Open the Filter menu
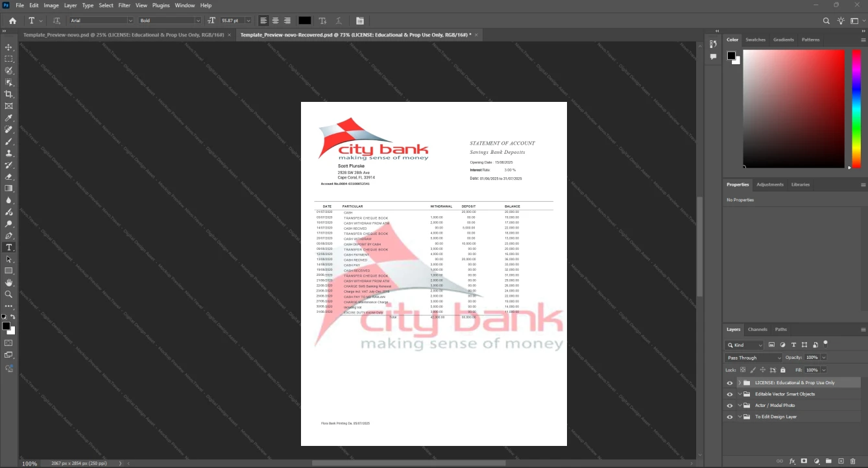868x468 pixels. [x=124, y=5]
